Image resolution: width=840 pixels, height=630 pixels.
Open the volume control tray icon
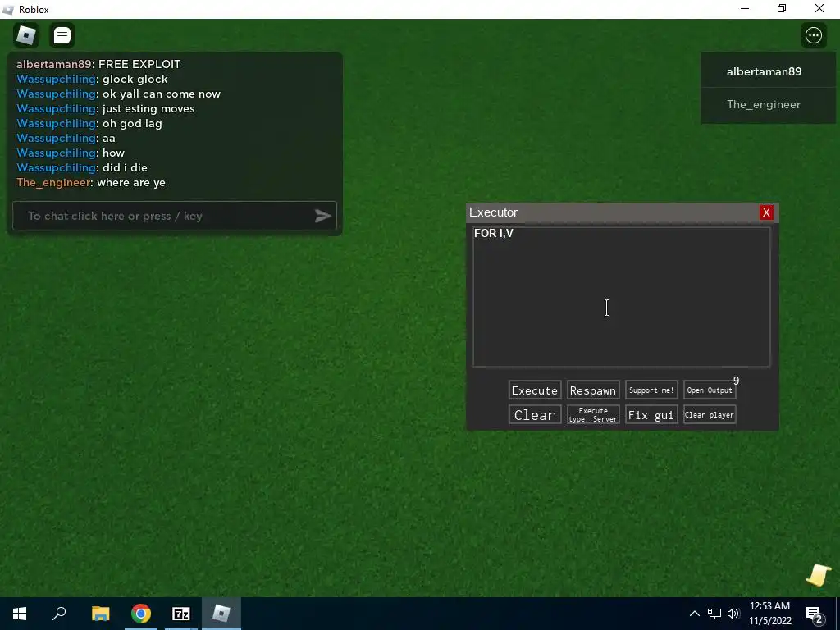coord(733,614)
